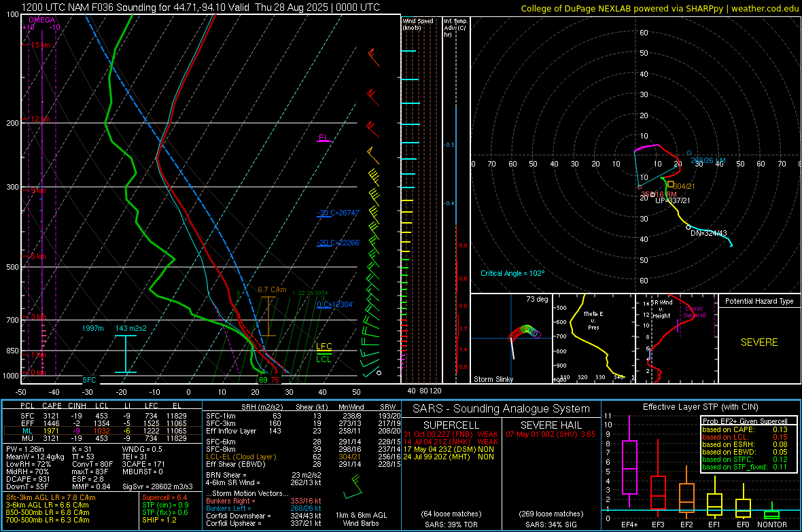Click the "Effective Layer STP (with CIN)" title
Screen dimensions: 802x532
point(701,407)
